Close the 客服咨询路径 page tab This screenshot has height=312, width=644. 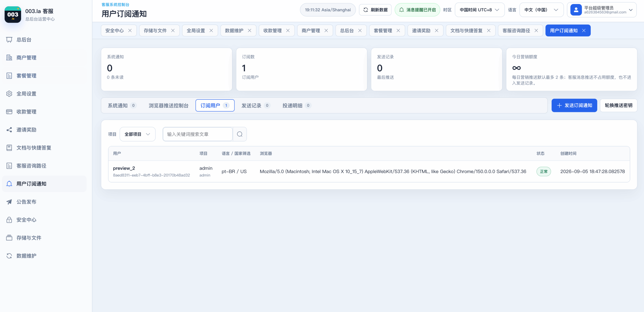click(x=536, y=30)
